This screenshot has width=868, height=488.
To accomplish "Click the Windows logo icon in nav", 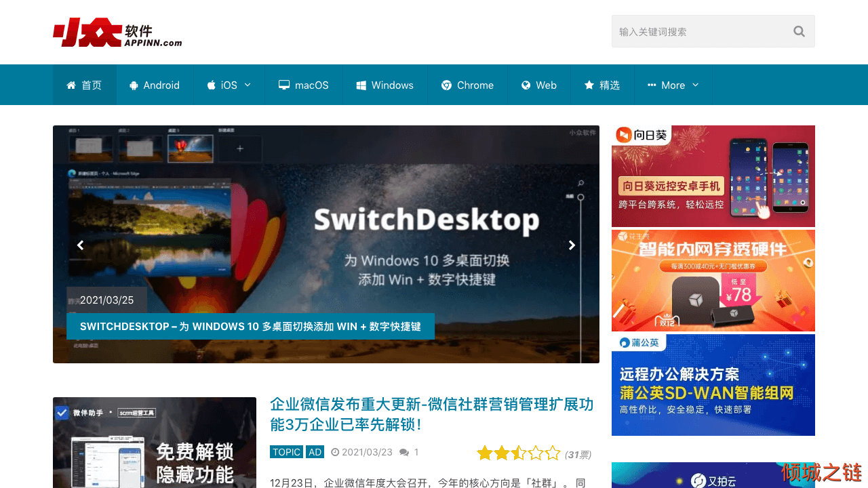I will [361, 85].
